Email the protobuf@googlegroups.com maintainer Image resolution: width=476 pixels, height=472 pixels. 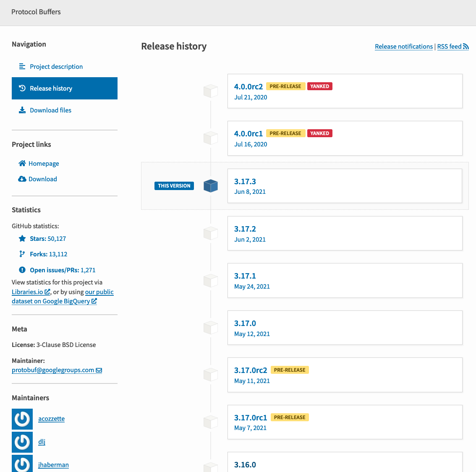click(57, 370)
